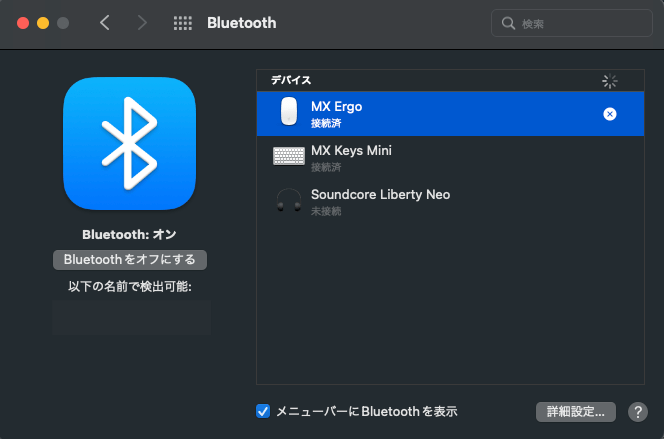Close the window with red button
The width and height of the screenshot is (664, 439).
pyautogui.click(x=23, y=23)
